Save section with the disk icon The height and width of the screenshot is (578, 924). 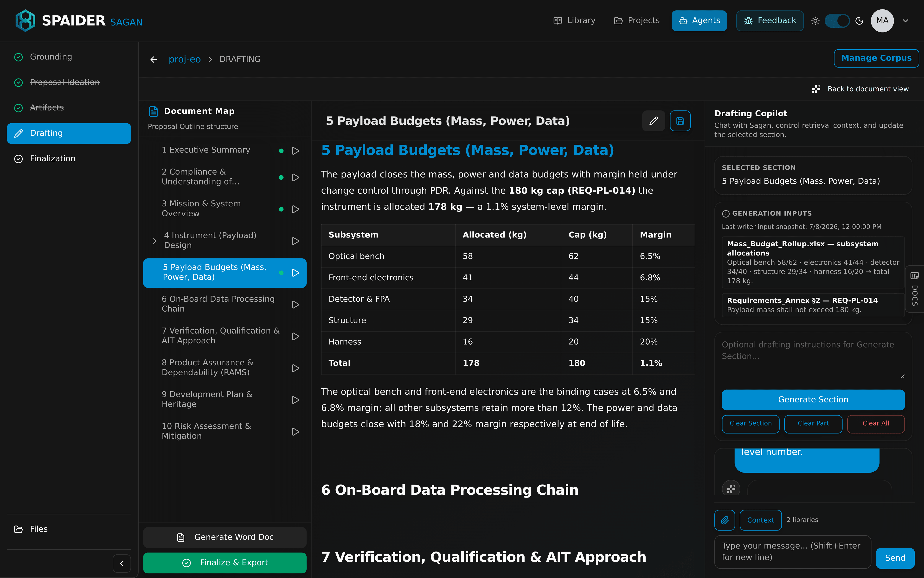(x=680, y=121)
